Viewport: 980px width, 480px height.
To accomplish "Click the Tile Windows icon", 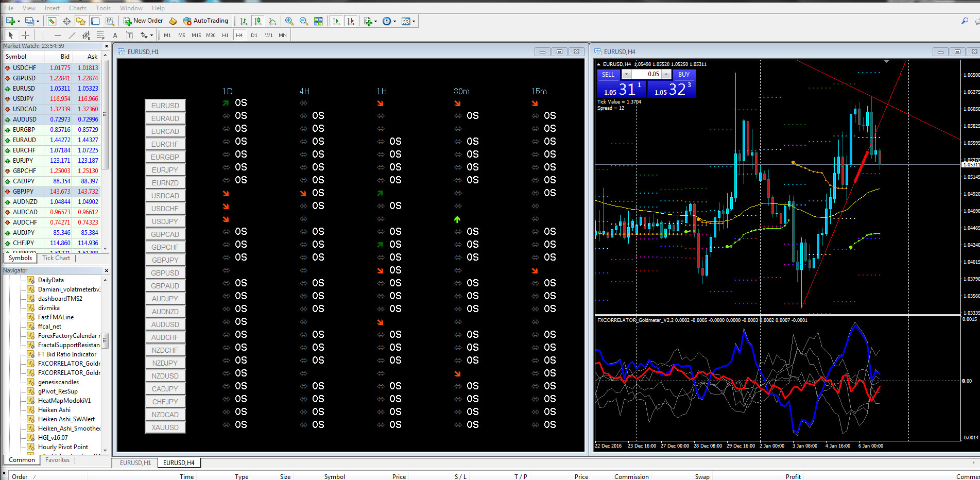I will pos(318,21).
